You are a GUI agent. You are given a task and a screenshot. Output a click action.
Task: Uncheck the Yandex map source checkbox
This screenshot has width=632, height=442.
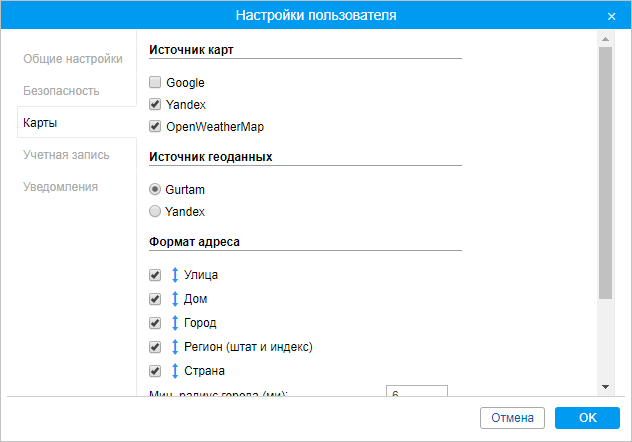pos(155,105)
